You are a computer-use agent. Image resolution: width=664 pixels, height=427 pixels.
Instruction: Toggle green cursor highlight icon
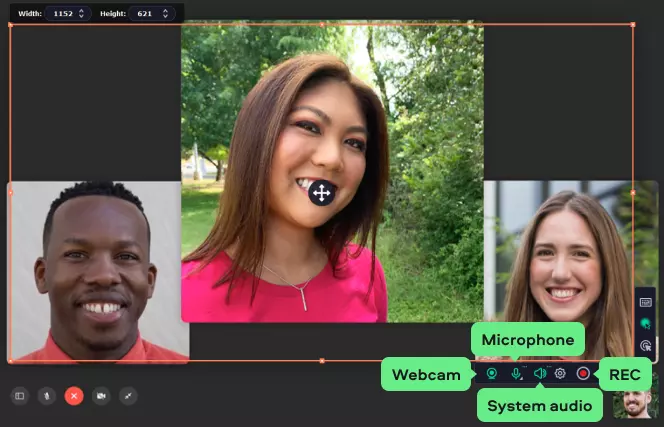[x=645, y=324]
